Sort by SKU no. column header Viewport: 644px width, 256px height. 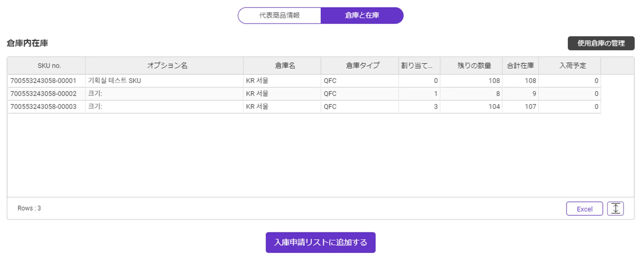click(x=49, y=66)
